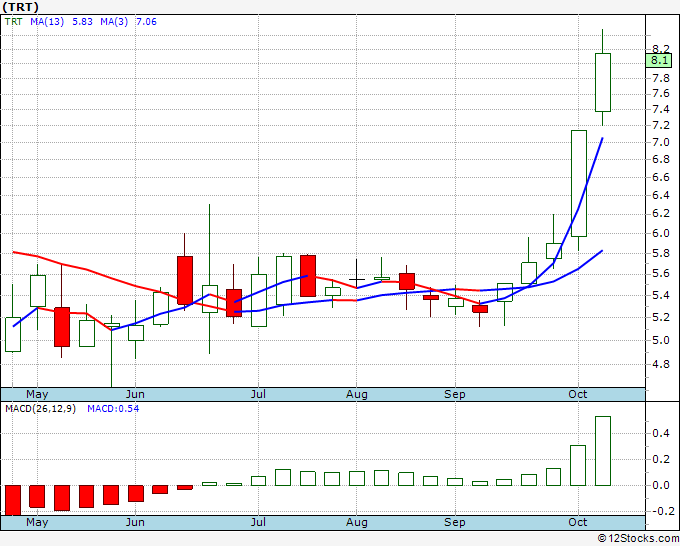This screenshot has height=546, width=680.
Task: Click the Sep label in the MACD panel
Action: (x=455, y=522)
